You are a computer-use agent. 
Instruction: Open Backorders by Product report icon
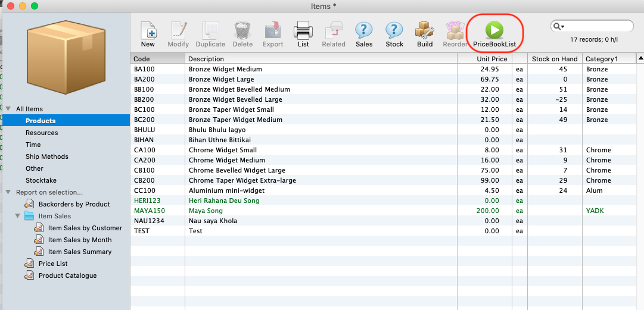click(x=29, y=204)
